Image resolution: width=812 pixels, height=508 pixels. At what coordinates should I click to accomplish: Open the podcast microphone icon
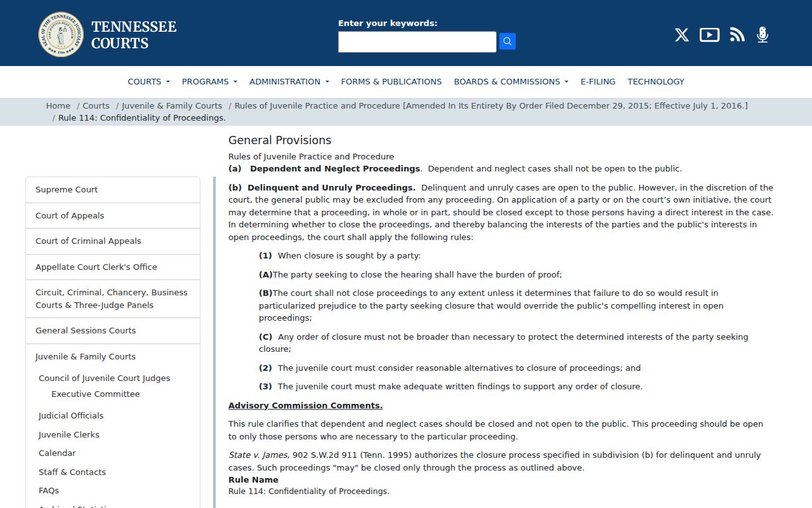[x=763, y=35]
